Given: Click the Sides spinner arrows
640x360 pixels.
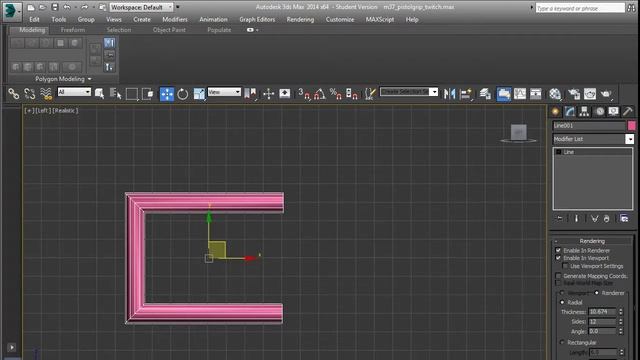Looking at the screenshot, I should coord(621,322).
